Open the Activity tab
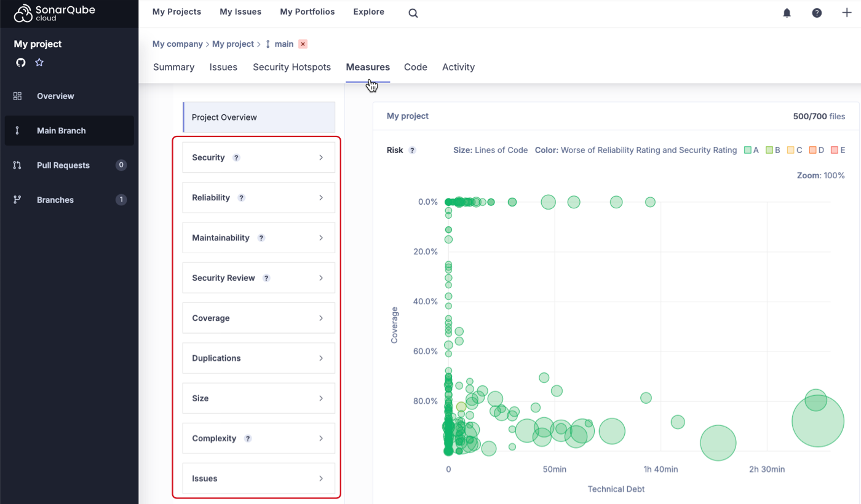Image resolution: width=861 pixels, height=504 pixels. [458, 67]
